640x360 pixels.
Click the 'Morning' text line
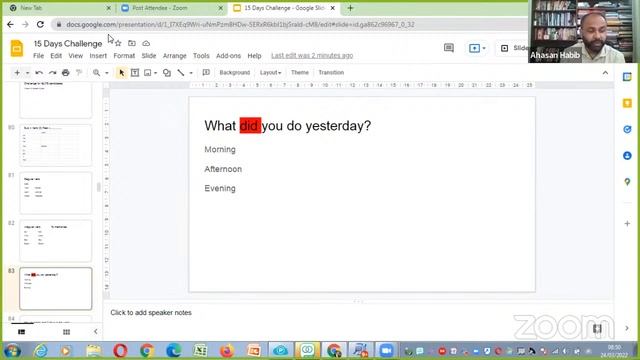click(x=220, y=149)
